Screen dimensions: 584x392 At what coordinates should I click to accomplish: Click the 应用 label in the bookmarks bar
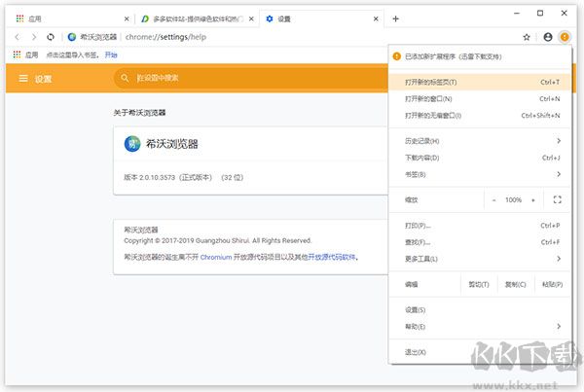point(32,54)
